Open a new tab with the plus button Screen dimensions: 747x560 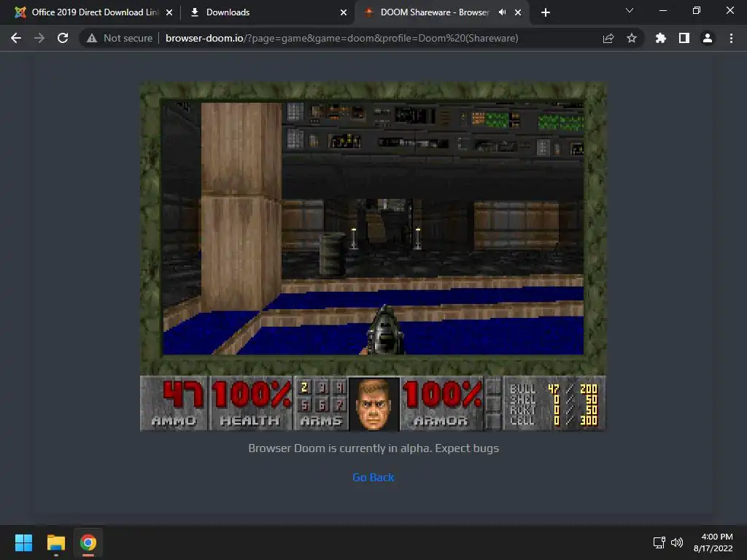pyautogui.click(x=546, y=12)
